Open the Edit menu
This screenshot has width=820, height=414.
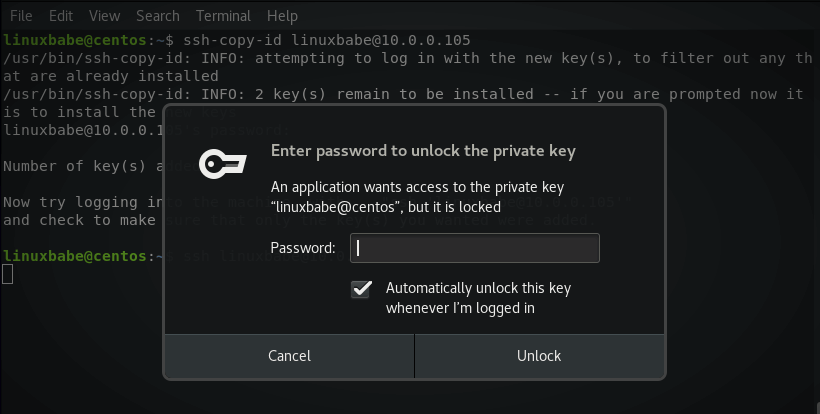point(61,16)
